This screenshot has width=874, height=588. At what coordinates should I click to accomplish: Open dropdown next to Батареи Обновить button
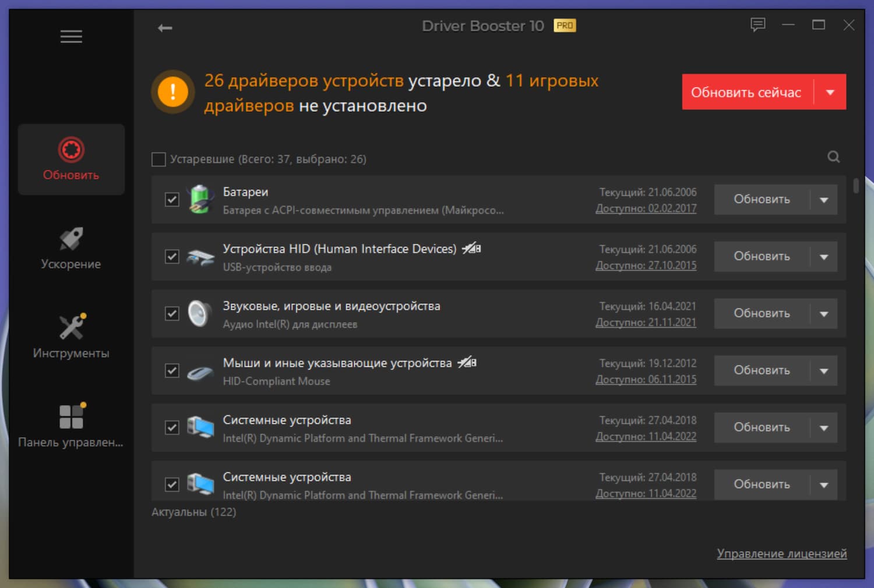[823, 200]
